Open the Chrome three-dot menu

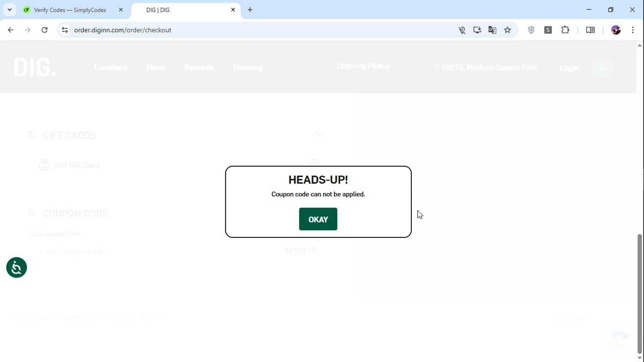(x=633, y=30)
